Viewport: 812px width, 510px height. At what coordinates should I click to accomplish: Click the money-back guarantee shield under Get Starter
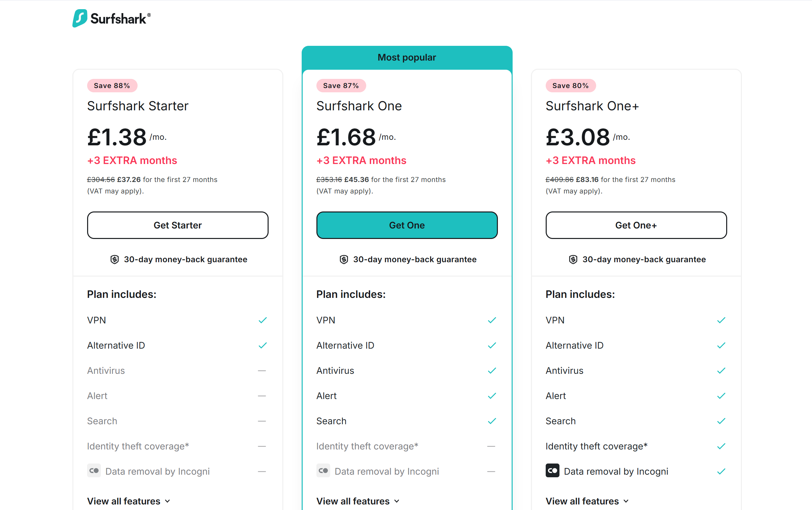(115, 259)
